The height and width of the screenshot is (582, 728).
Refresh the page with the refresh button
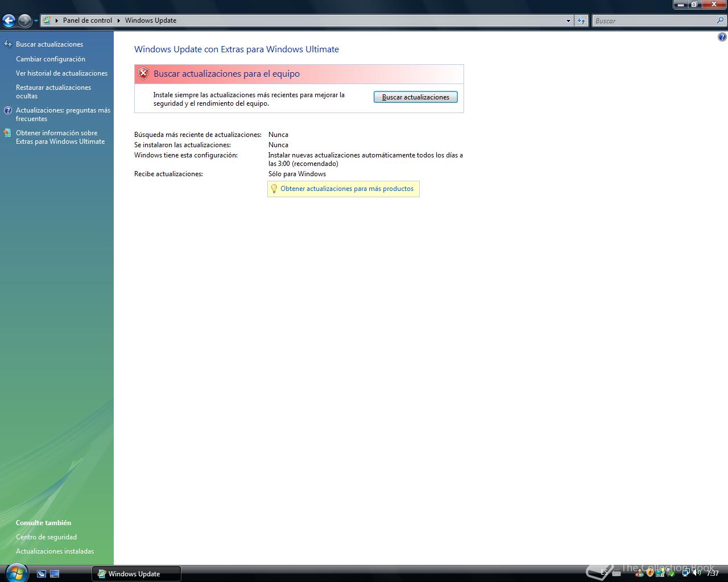coord(581,21)
